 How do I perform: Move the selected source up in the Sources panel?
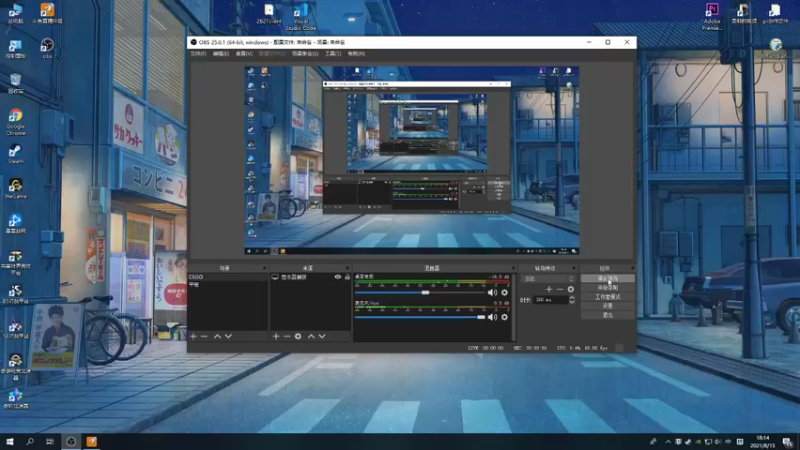[311, 336]
